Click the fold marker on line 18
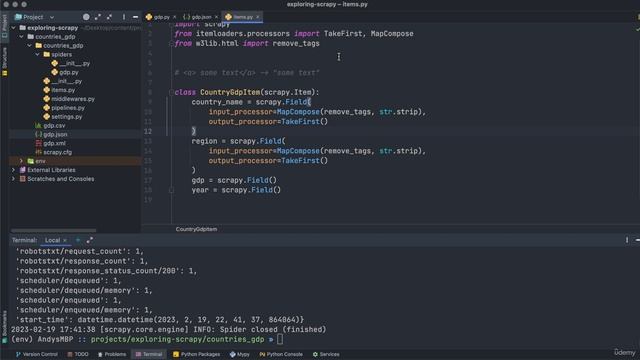 click(171, 190)
